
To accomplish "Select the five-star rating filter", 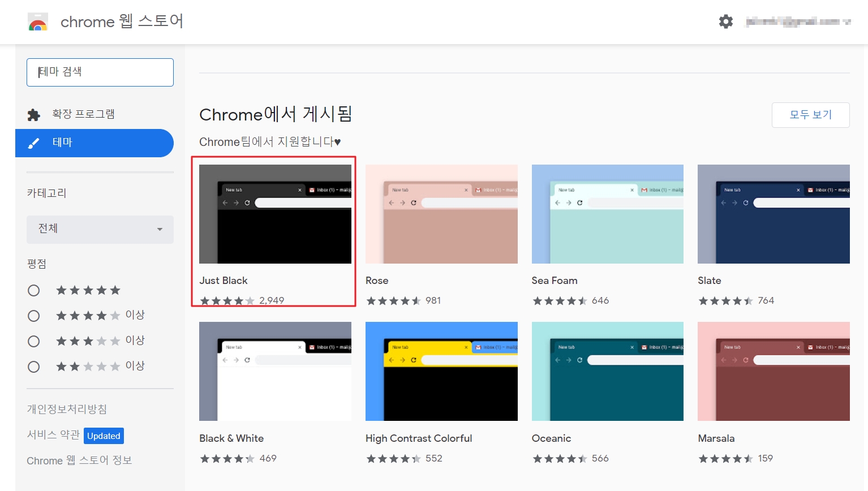I will [34, 290].
